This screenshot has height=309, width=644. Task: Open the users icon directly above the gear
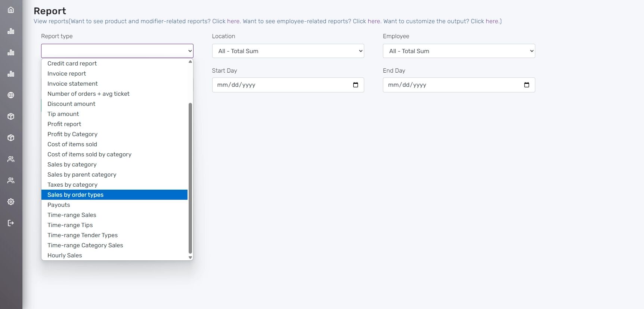tap(11, 180)
